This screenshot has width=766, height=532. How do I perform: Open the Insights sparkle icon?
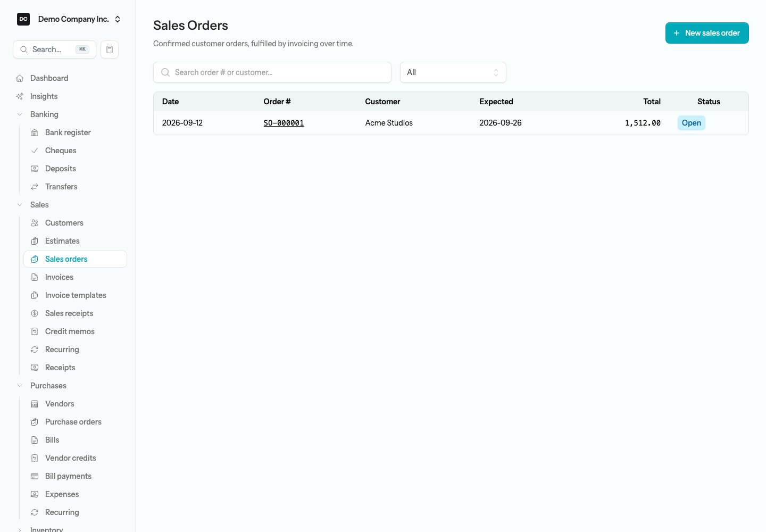(20, 96)
